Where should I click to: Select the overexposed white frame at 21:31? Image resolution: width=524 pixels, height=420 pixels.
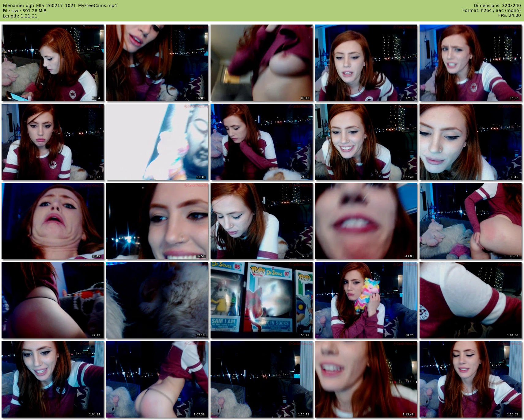coord(157,142)
